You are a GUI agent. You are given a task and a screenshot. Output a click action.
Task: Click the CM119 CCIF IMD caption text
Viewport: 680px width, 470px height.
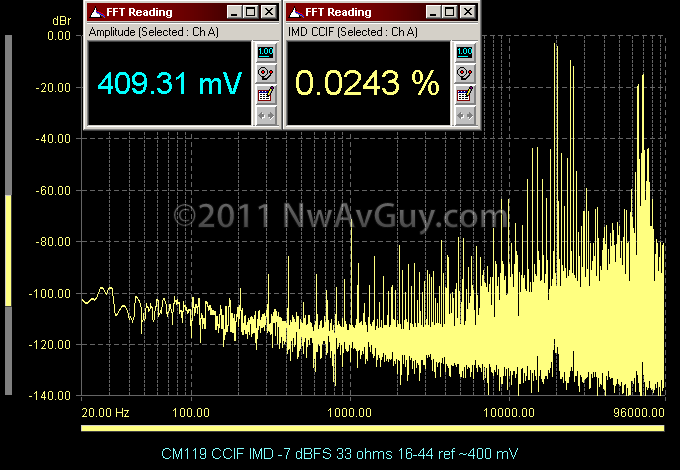click(x=340, y=454)
